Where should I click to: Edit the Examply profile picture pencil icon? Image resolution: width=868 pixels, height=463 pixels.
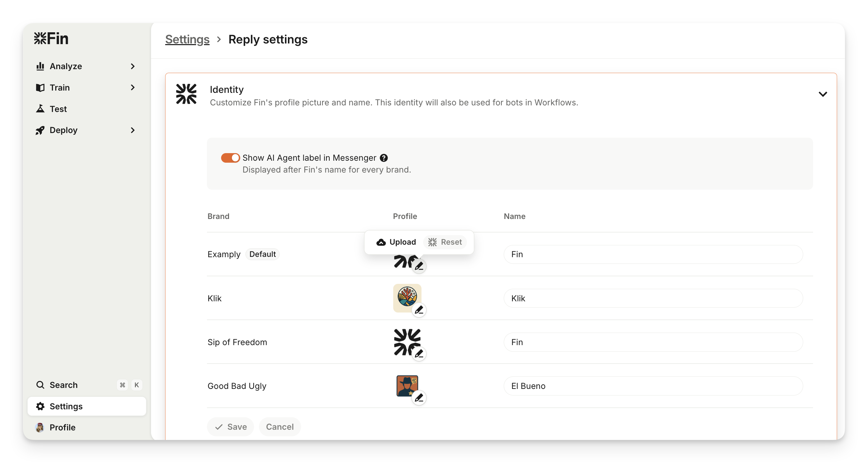click(x=419, y=266)
